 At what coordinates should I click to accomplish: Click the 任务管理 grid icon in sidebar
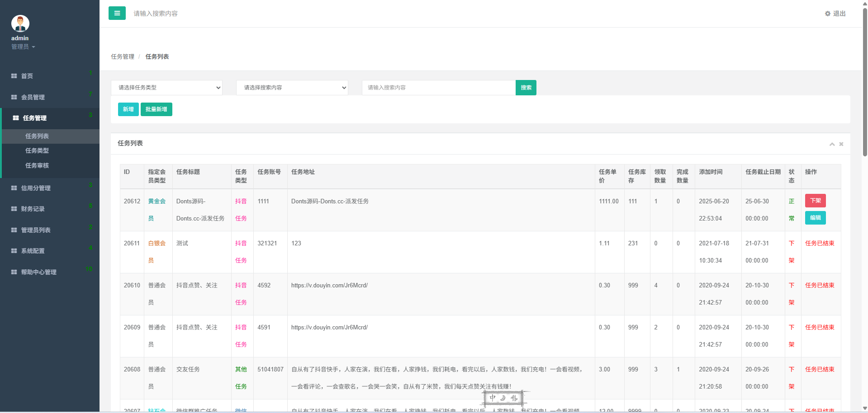(x=16, y=118)
